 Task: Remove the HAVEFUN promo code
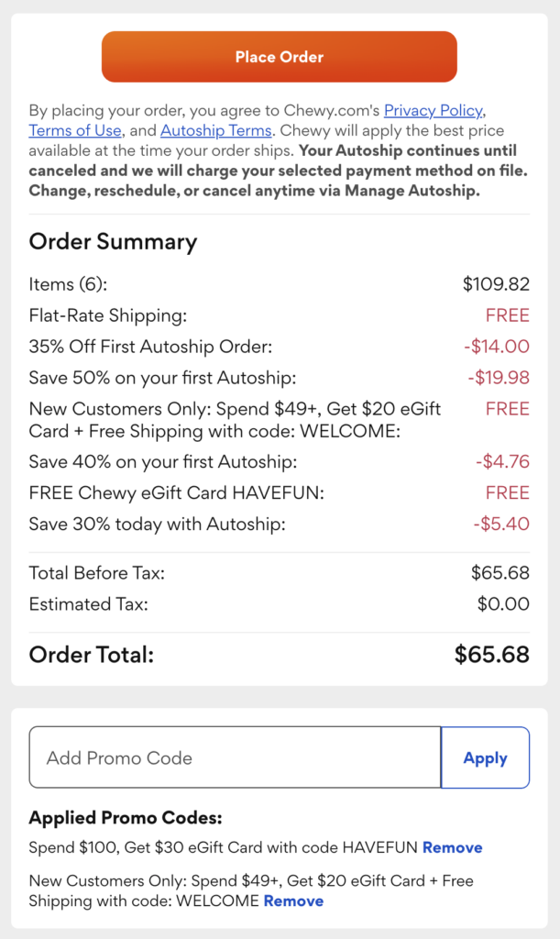pyautogui.click(x=452, y=847)
